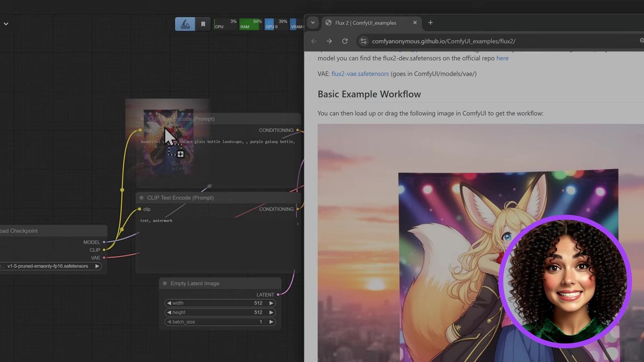This screenshot has height=362, width=644.
Task: Click the Basic Example Workflow heading
Action: pos(369,94)
